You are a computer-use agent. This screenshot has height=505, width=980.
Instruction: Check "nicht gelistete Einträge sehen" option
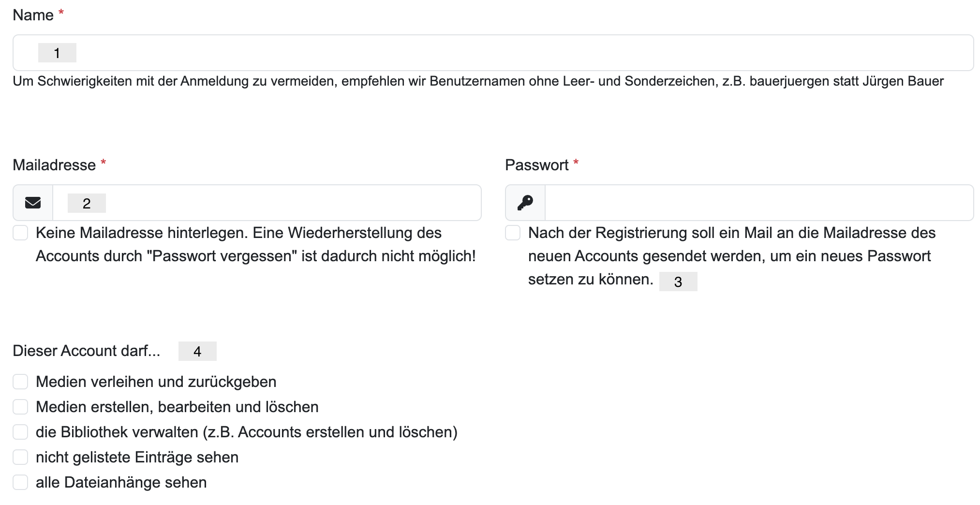tap(20, 457)
